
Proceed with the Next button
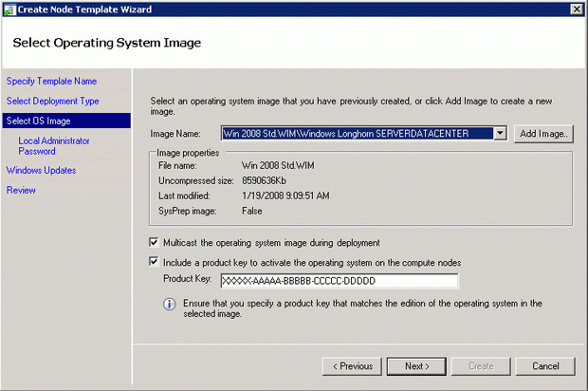point(417,365)
